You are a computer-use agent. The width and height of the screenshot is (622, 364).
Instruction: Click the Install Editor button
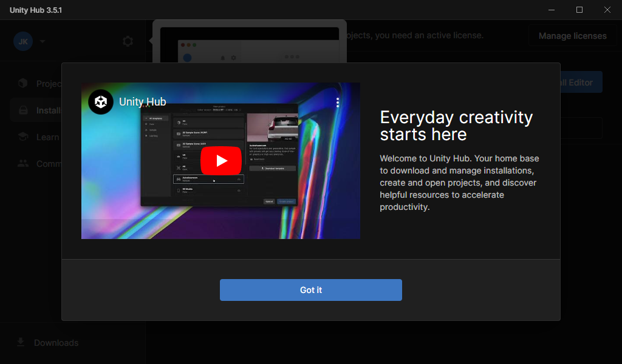(581, 83)
